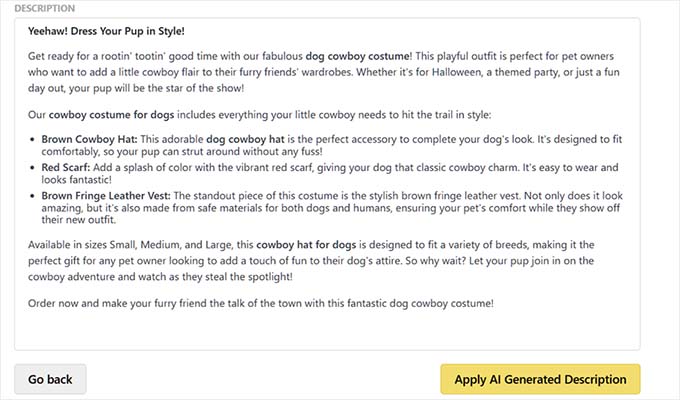The image size is (680, 400).
Task: Click the DESCRIPTION section label
Action: click(44, 8)
